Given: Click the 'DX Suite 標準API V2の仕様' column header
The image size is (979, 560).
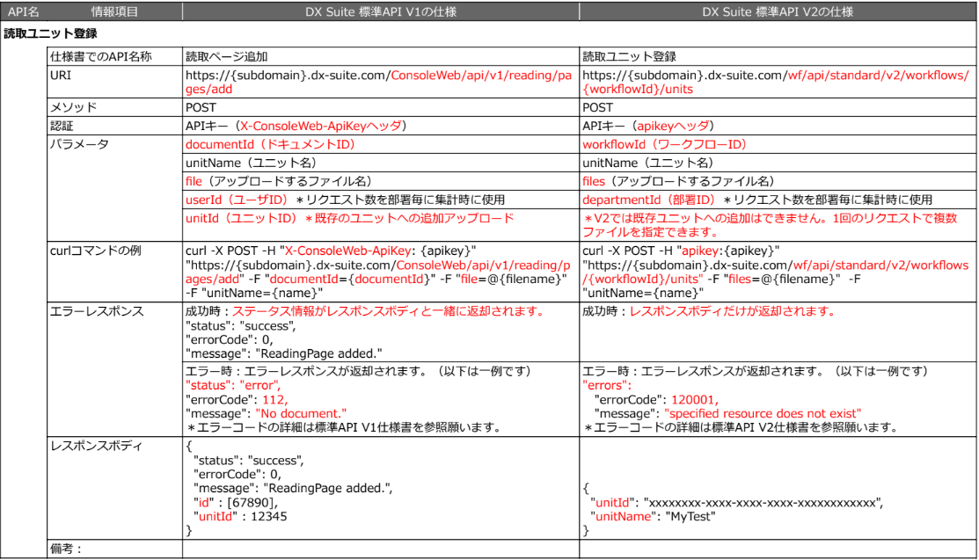Looking at the screenshot, I should [x=778, y=11].
